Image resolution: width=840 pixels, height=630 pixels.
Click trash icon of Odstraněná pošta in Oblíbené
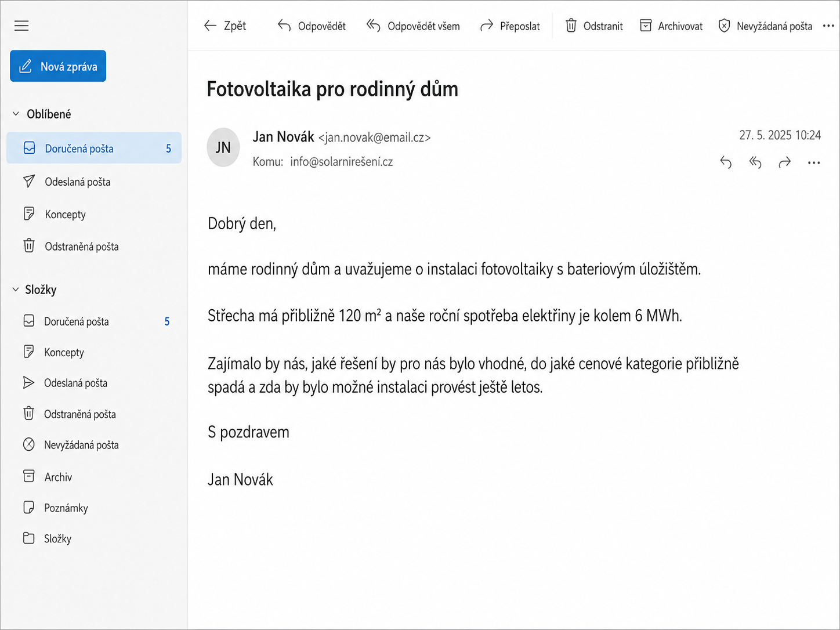pos(29,246)
